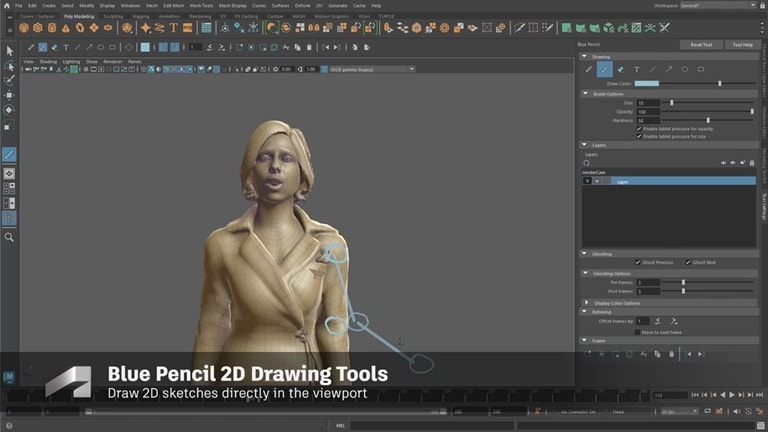Collapse the Retiming section

coord(584,312)
